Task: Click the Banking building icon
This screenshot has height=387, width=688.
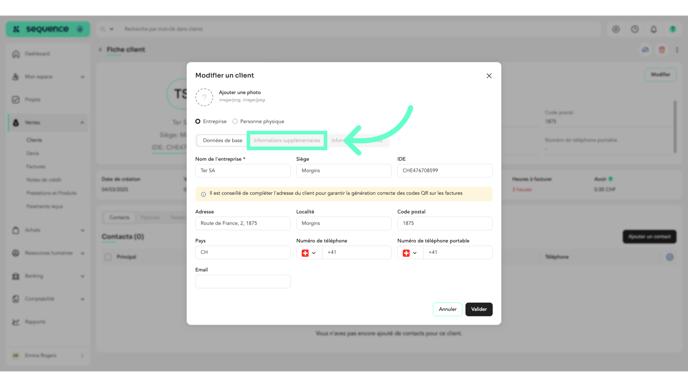Action: click(16, 276)
